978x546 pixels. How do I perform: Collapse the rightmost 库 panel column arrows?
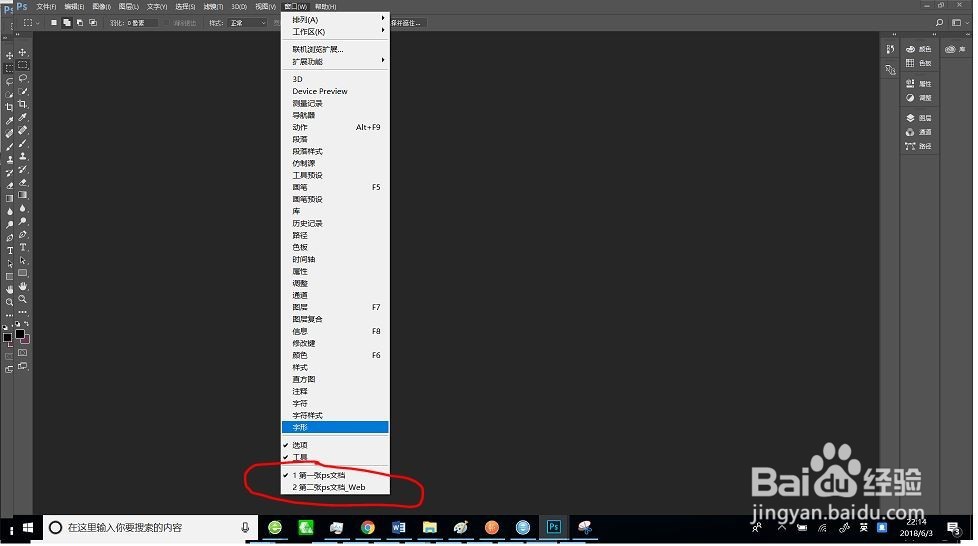pyautogui.click(x=969, y=35)
